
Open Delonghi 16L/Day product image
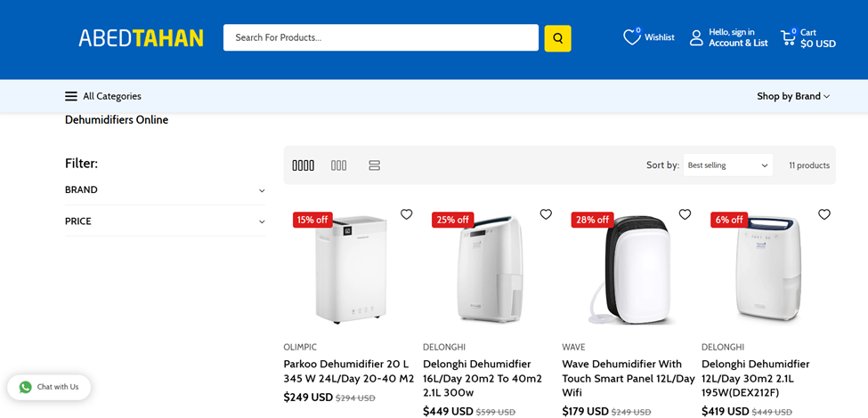(x=490, y=269)
